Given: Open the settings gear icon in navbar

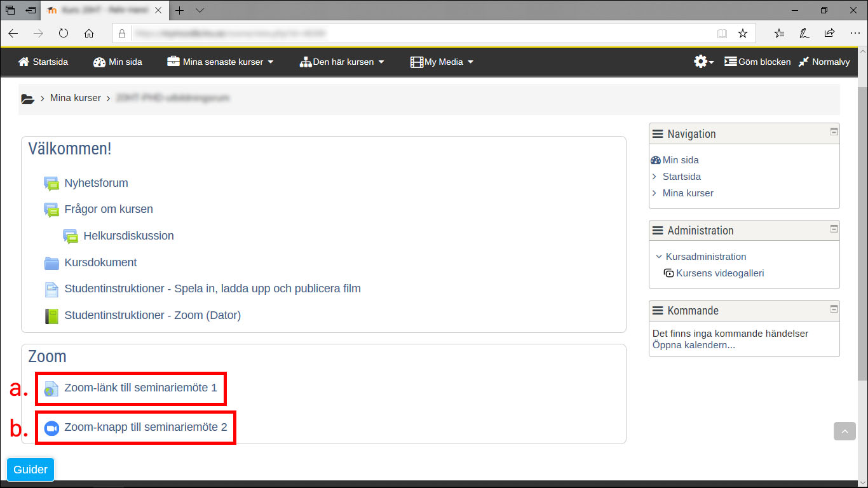Looking at the screenshot, I should point(702,62).
